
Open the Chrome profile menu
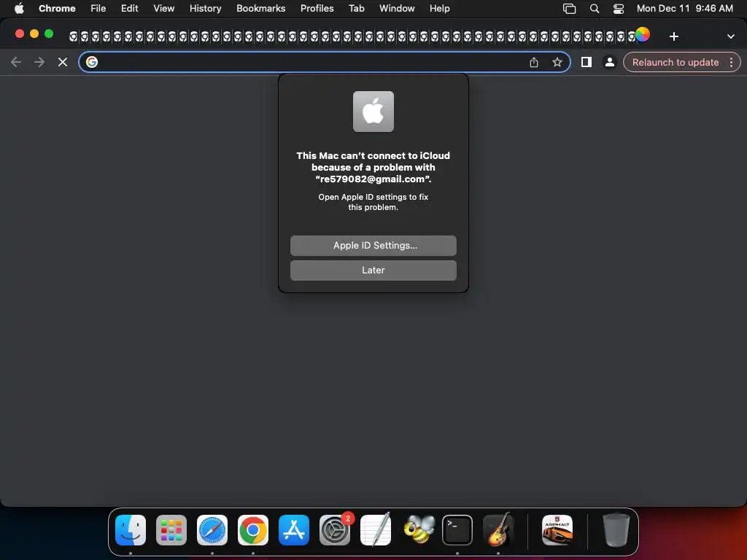[x=609, y=62]
